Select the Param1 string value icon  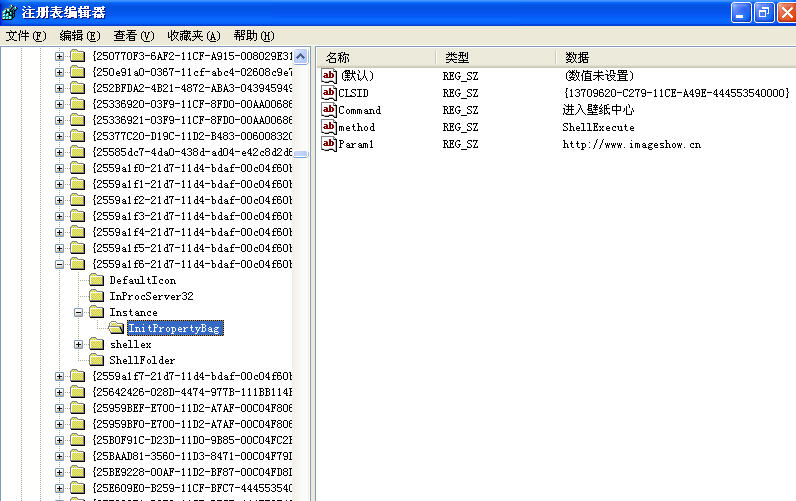(x=329, y=144)
